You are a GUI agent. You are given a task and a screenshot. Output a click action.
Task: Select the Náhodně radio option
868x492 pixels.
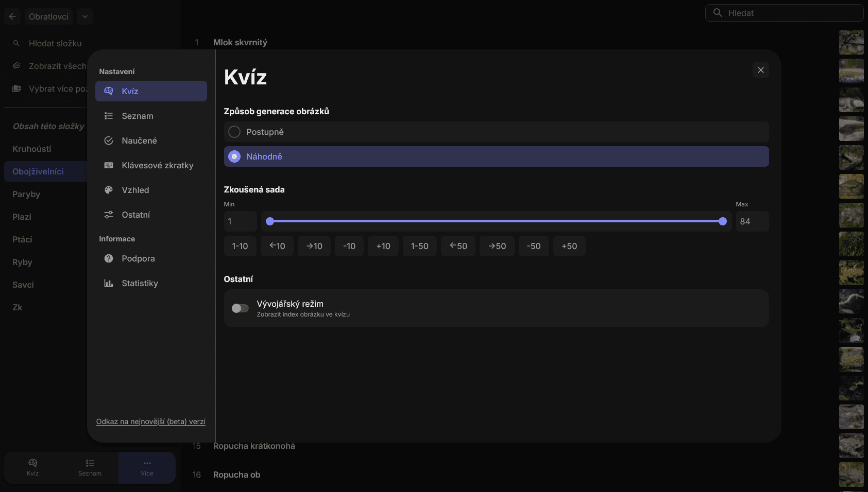click(496, 156)
